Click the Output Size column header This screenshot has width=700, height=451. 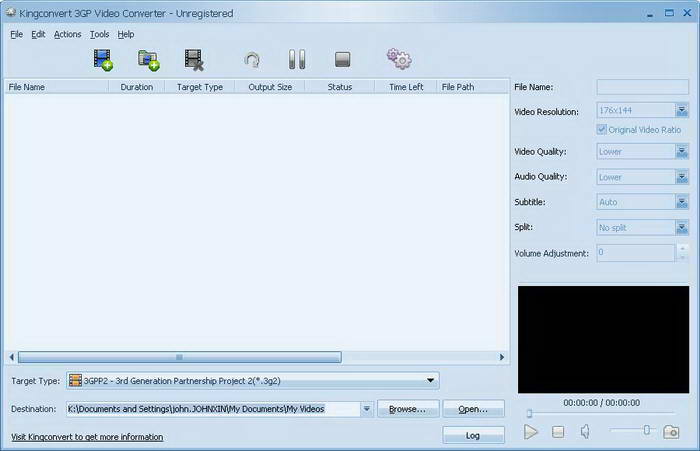(270, 87)
